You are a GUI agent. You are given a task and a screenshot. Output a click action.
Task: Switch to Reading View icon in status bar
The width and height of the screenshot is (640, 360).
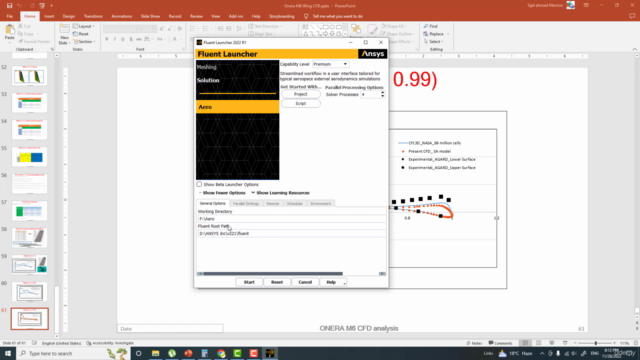[551, 343]
